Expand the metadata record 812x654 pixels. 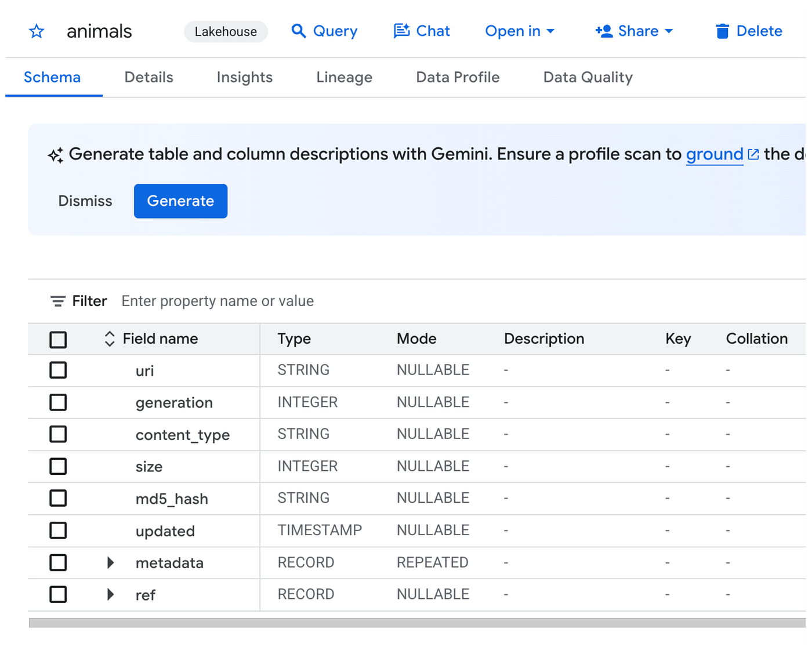[110, 562]
